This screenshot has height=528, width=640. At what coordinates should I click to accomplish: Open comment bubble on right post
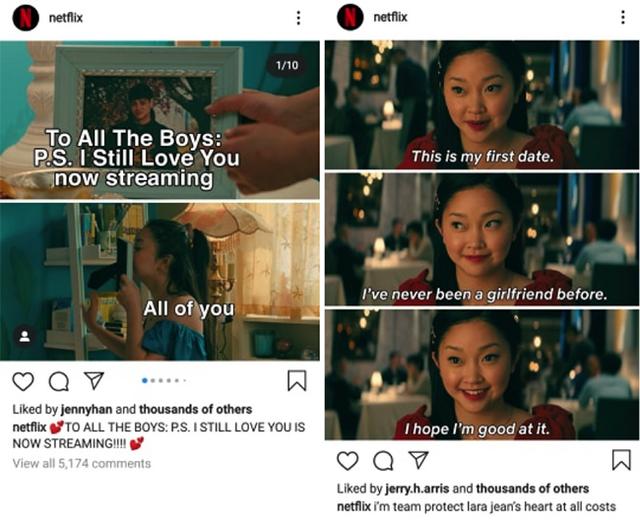pyautogui.click(x=383, y=461)
